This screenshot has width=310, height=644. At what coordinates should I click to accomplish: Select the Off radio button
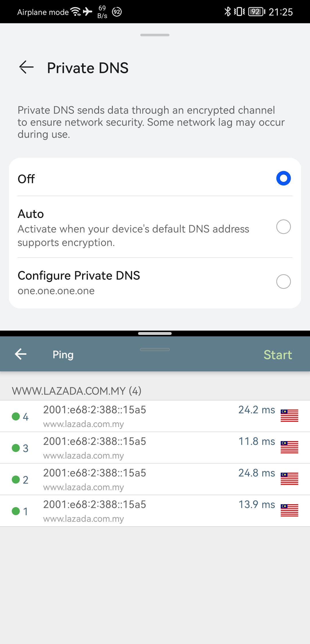pyautogui.click(x=283, y=178)
